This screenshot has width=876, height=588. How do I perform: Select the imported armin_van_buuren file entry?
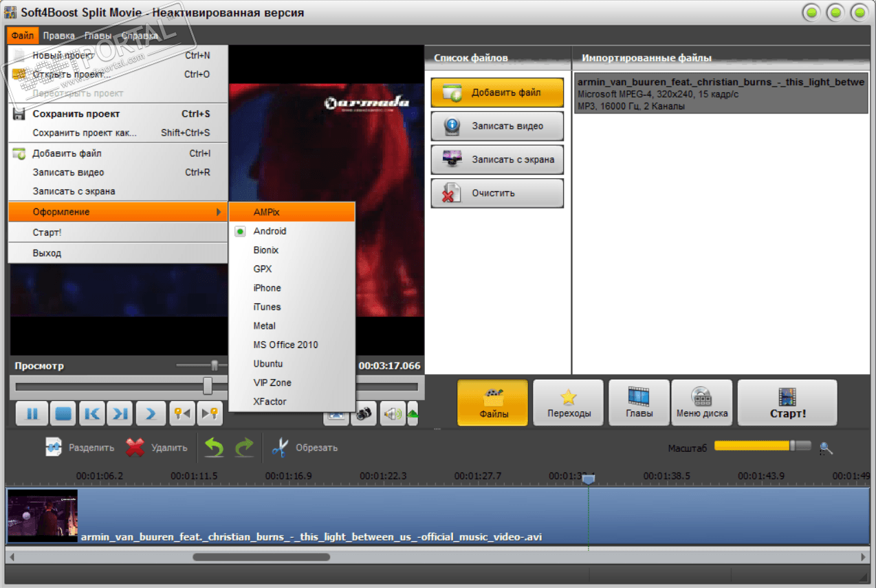click(x=721, y=94)
